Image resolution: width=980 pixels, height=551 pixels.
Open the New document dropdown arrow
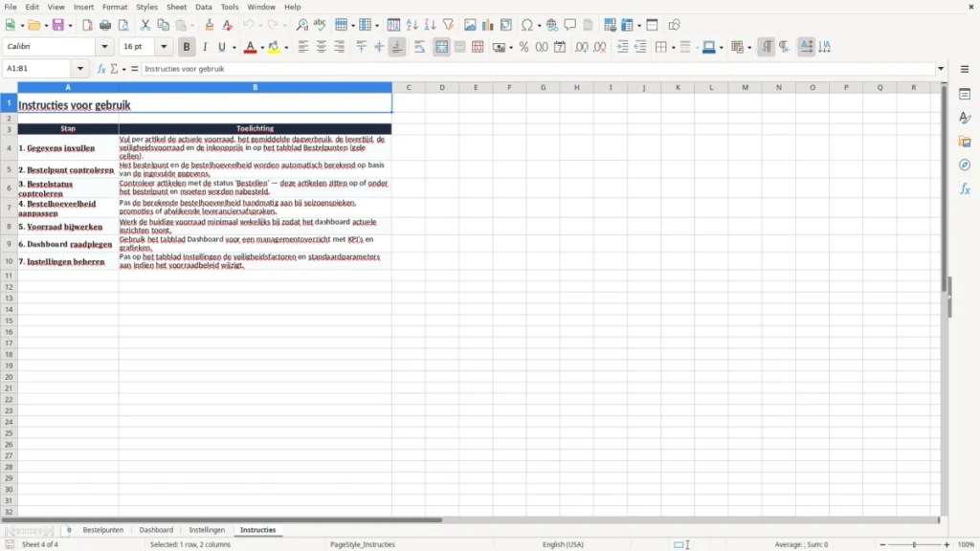(22, 26)
